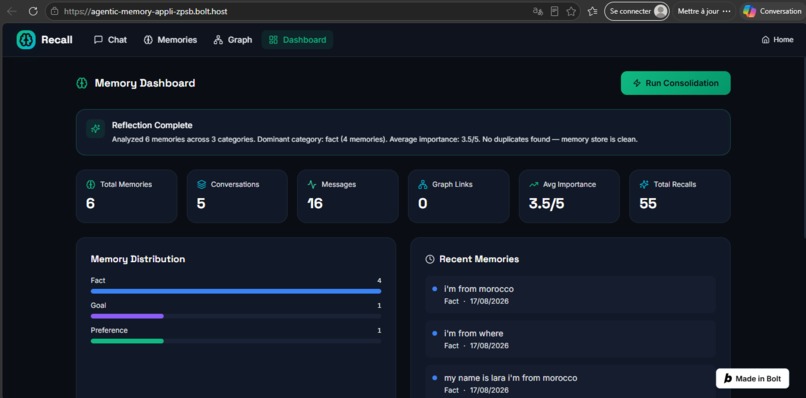Click the purple Goal distribution bar
The width and height of the screenshot is (806, 398).
[x=127, y=316]
